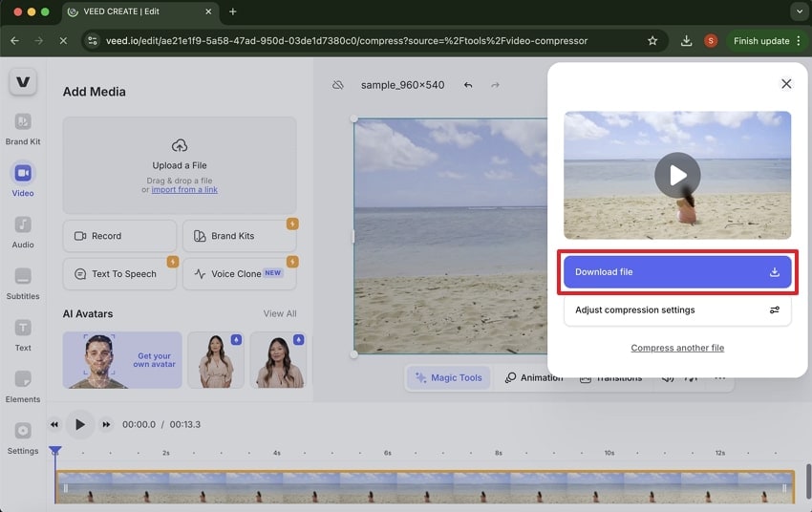This screenshot has width=812, height=512.
Task: Open Magic Tools
Action: click(449, 378)
